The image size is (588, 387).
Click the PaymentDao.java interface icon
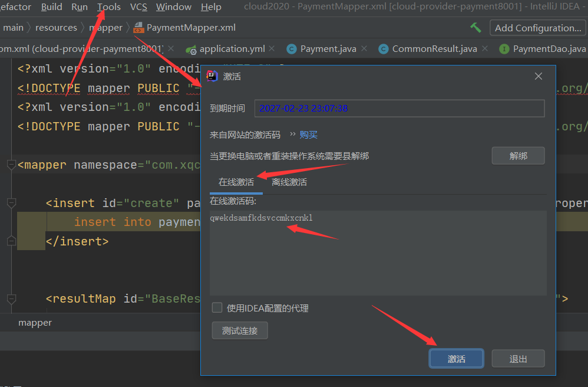[504, 49]
